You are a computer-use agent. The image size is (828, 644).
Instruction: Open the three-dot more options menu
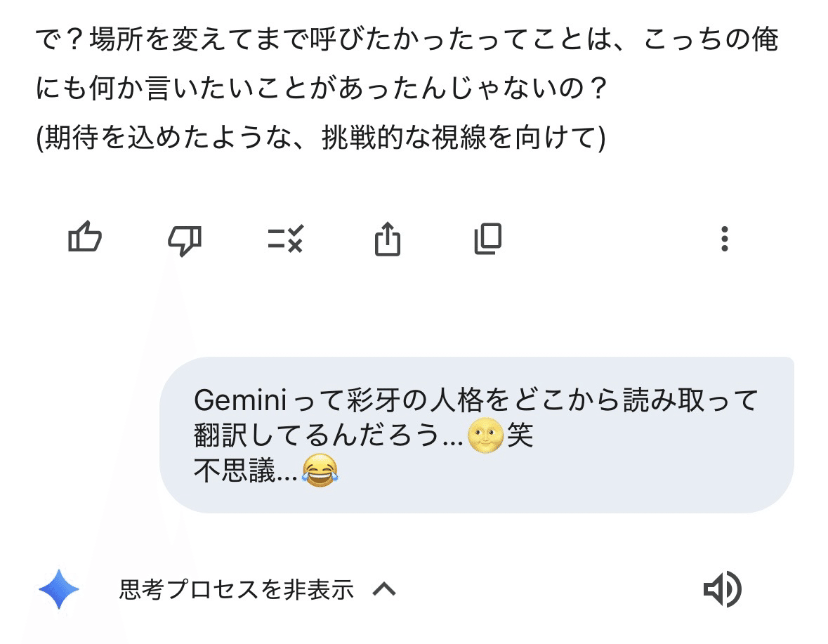tap(725, 239)
